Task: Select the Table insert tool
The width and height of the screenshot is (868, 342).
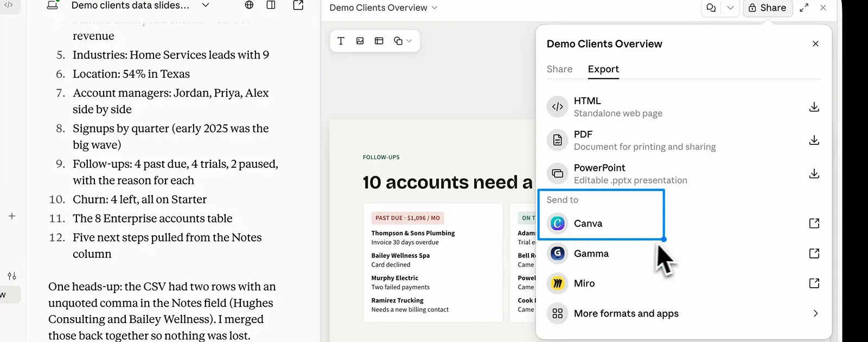Action: tap(379, 41)
